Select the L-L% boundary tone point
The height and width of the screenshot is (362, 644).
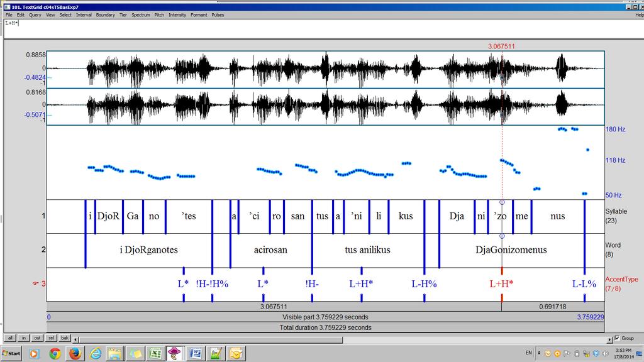[x=584, y=283]
